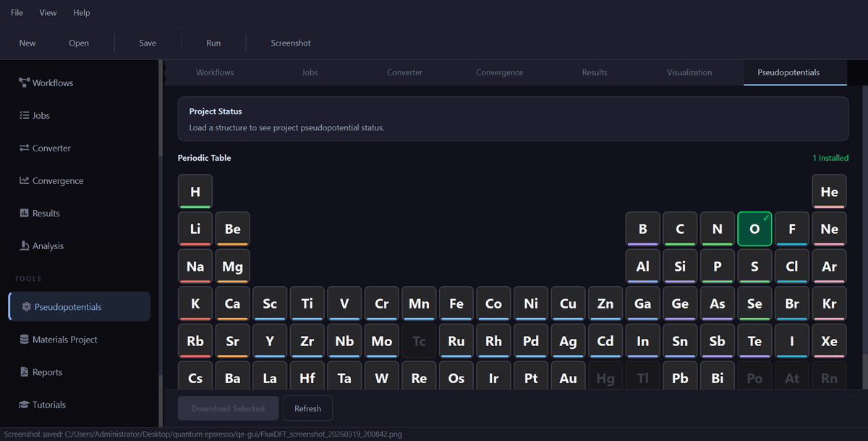Click the Converter arrows icon
868x441 pixels.
pos(24,148)
